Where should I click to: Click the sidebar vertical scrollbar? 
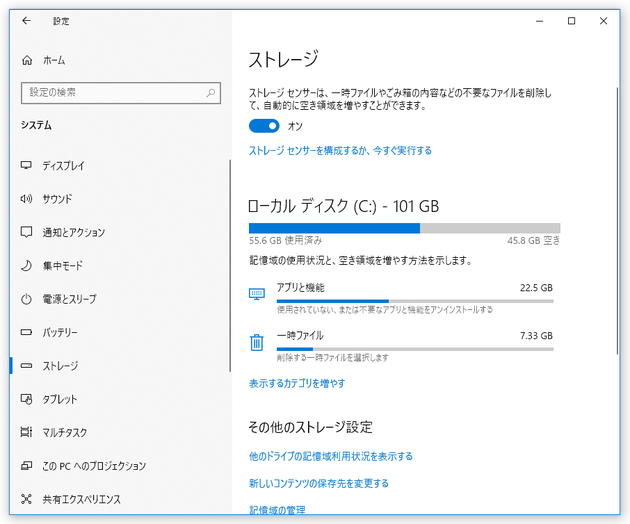point(230,266)
